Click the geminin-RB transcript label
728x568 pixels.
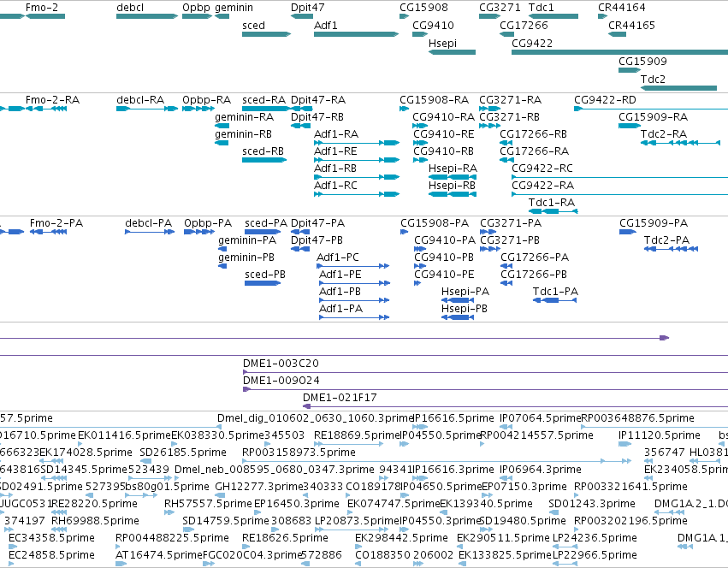coord(243,134)
